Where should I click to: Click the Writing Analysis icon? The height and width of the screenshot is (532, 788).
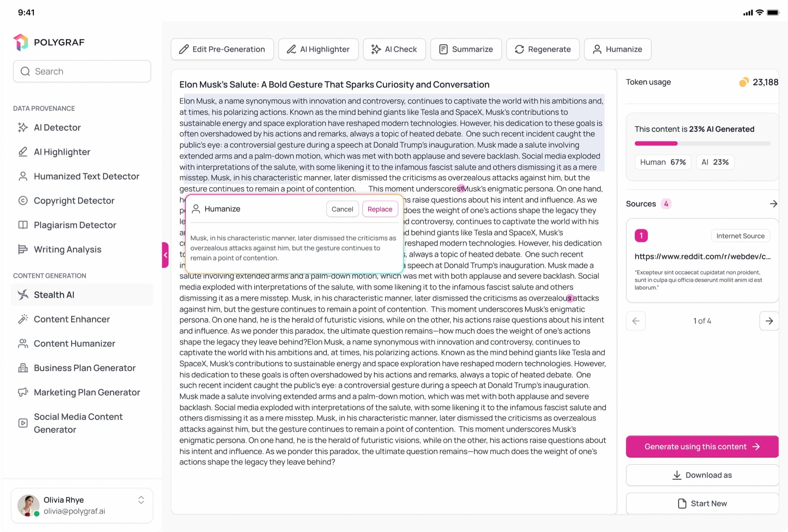point(23,249)
